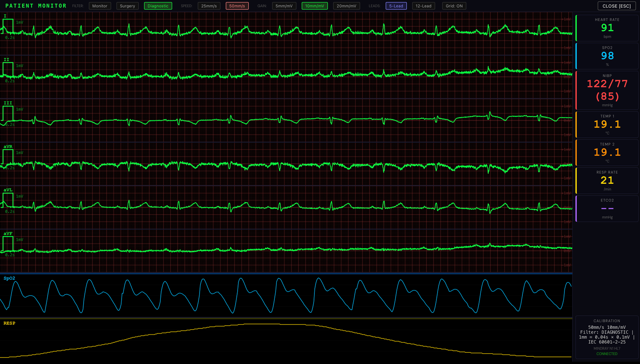The image size is (640, 364).
Task: Click the RESP waveform label
Action: tap(9, 323)
